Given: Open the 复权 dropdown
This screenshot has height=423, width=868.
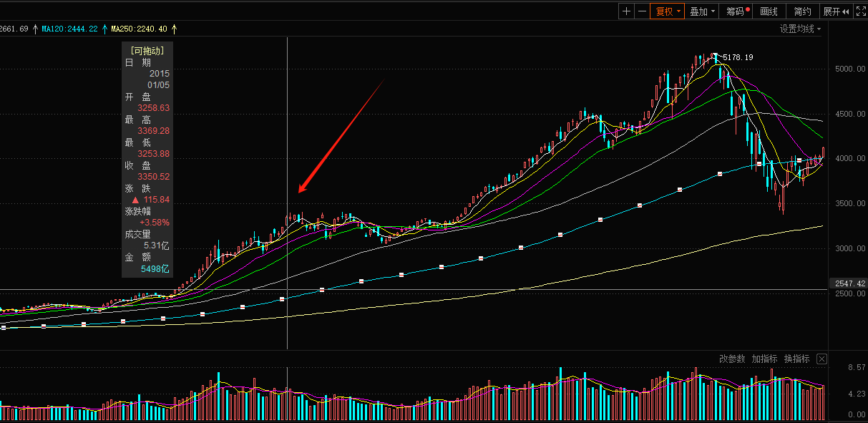Looking at the screenshot, I should tap(666, 11).
